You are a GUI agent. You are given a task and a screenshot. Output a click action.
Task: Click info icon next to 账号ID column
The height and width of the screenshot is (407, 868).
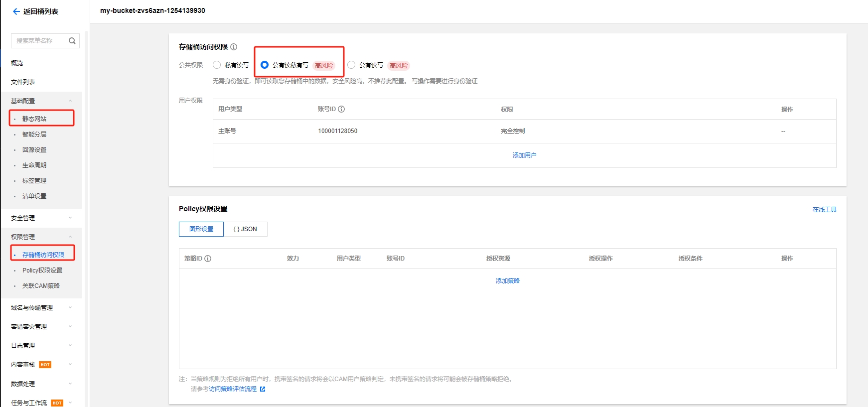pos(341,109)
